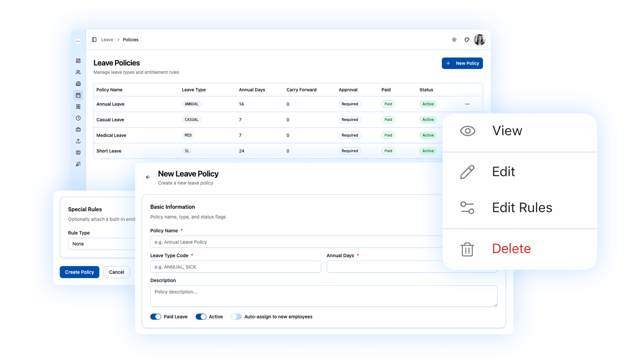Disable the Paid Leave toggle
The height and width of the screenshot is (363, 644).
click(x=156, y=316)
